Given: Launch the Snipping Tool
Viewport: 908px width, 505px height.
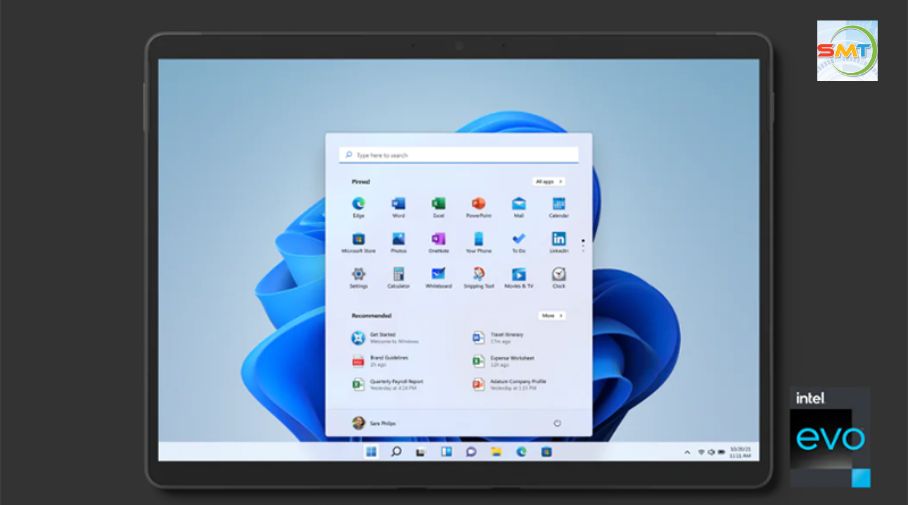Looking at the screenshot, I should click(478, 277).
